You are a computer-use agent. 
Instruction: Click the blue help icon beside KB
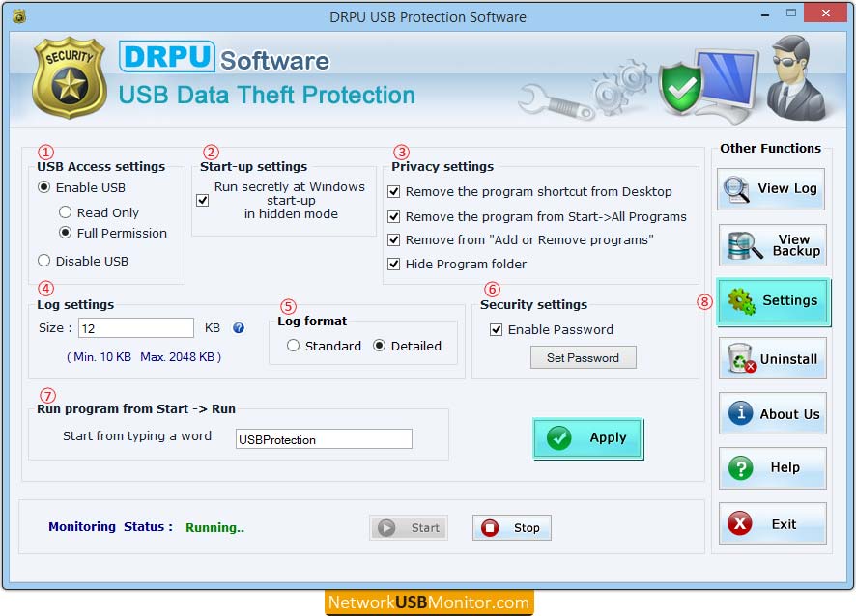point(239,328)
